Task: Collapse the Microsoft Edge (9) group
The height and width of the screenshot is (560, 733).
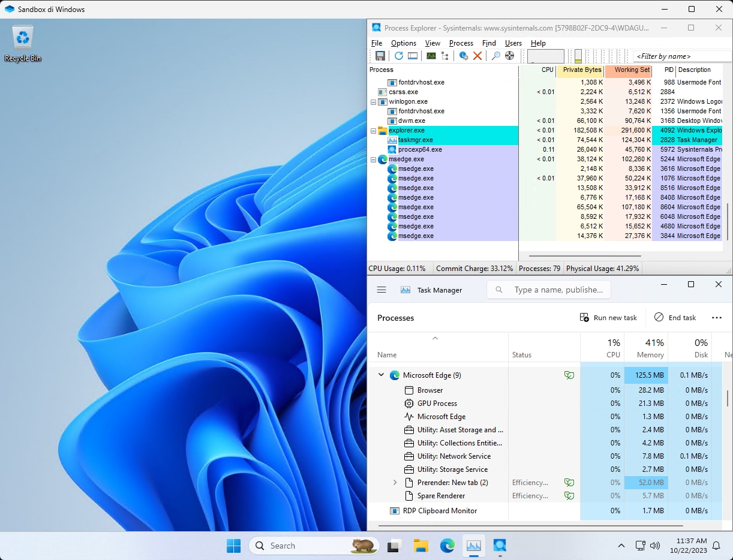Action: (381, 375)
